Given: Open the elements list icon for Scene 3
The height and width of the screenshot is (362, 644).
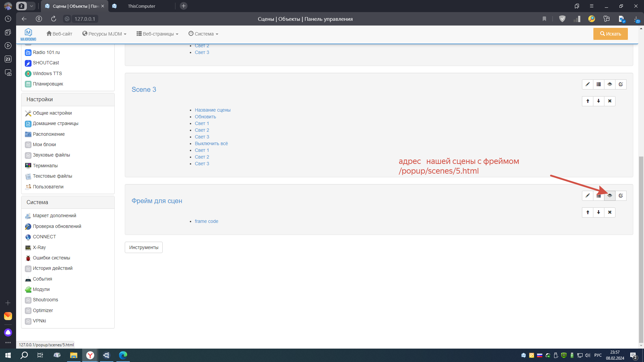Looking at the screenshot, I should pyautogui.click(x=599, y=84).
